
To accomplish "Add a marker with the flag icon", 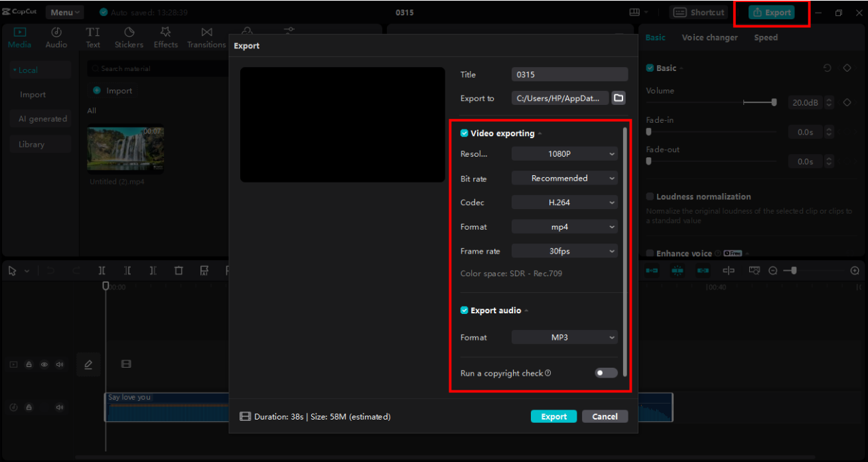I will (x=204, y=271).
